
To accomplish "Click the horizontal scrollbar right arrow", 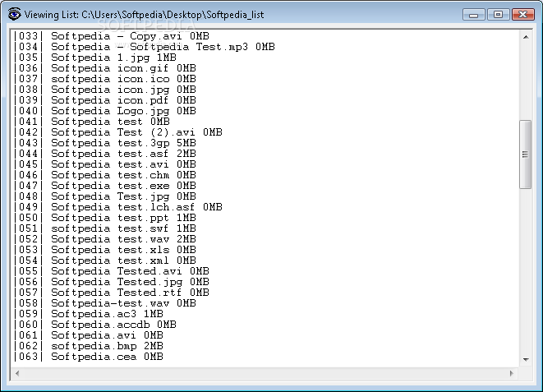I will pyautogui.click(x=512, y=373).
